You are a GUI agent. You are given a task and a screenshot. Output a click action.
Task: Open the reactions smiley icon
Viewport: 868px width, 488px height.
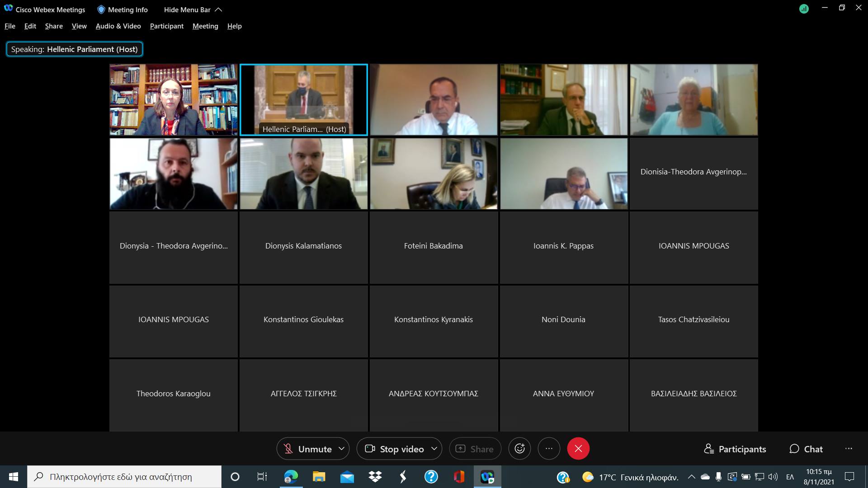[519, 449]
